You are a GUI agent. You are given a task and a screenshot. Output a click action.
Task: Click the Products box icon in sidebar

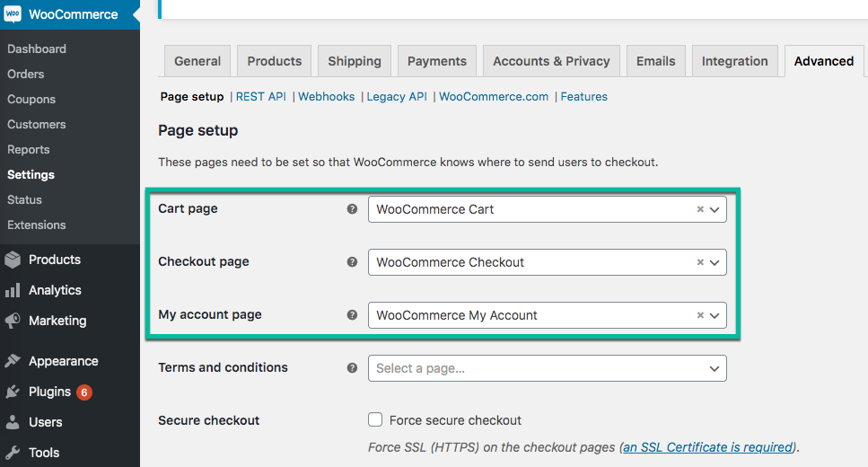(13, 260)
